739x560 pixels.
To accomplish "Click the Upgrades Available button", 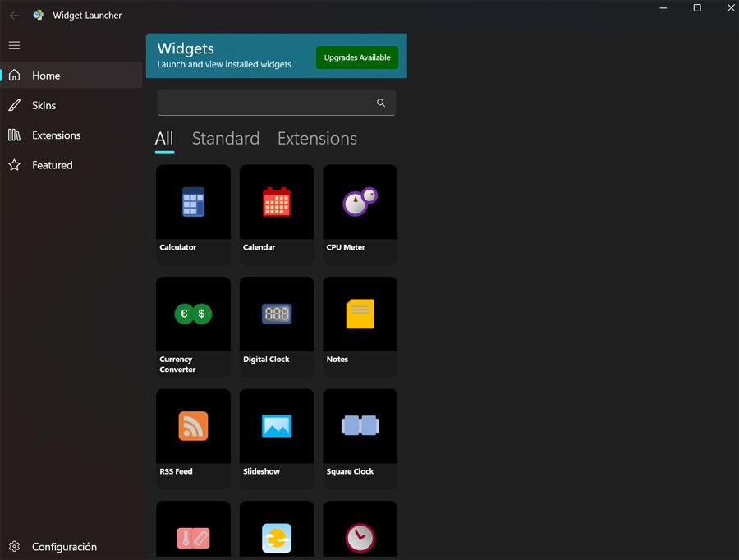I will pos(356,58).
